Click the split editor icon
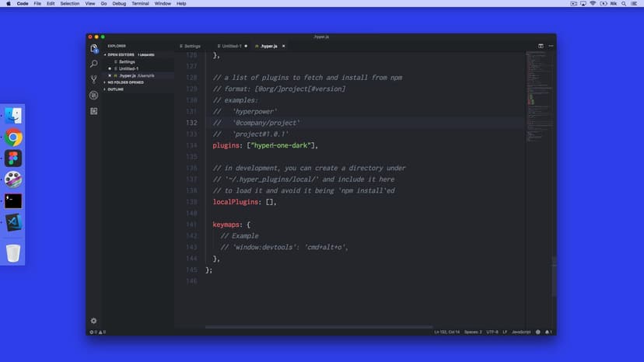 pos(541,46)
